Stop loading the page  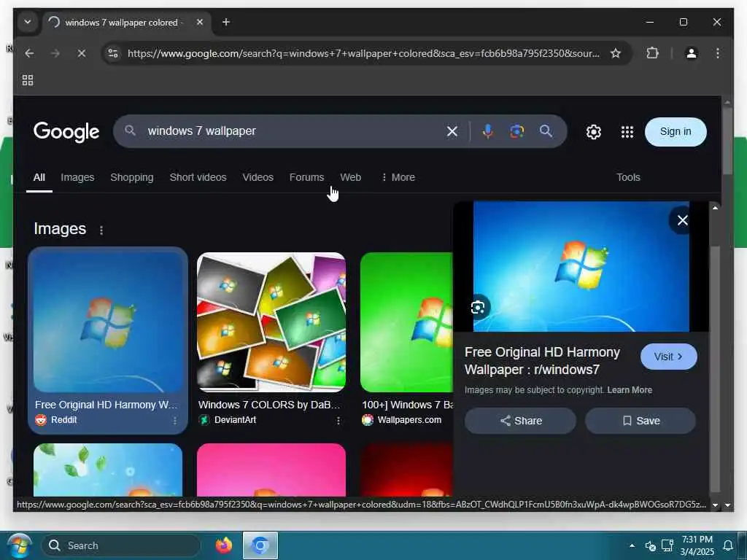click(x=82, y=53)
